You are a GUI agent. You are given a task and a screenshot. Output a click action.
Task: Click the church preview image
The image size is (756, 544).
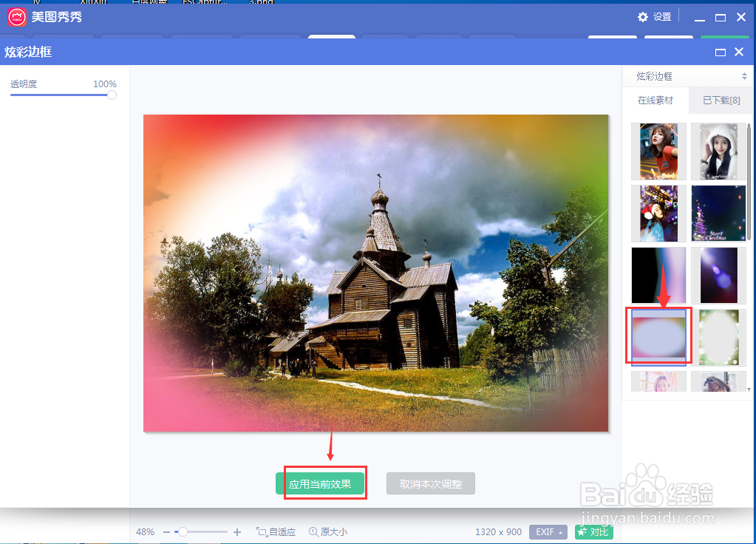click(x=376, y=273)
